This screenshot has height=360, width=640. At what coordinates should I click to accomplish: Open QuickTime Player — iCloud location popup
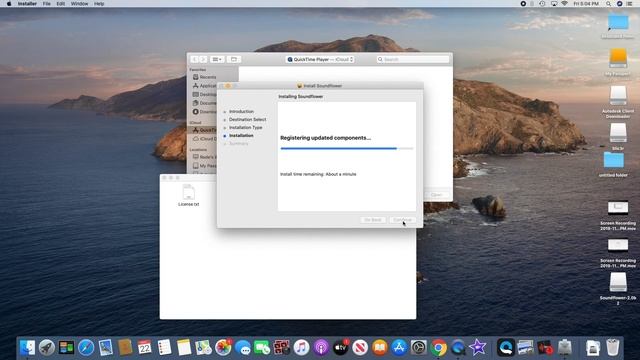(x=320, y=60)
